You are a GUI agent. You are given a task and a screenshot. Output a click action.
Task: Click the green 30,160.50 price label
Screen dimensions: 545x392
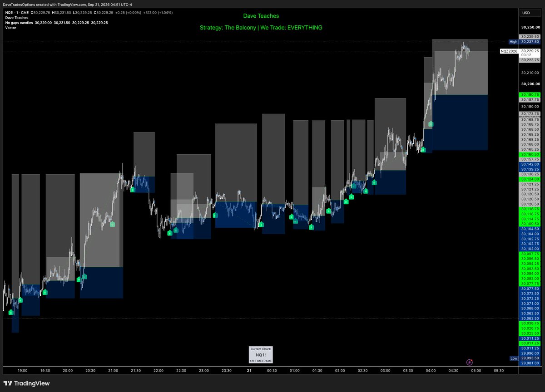click(x=530, y=154)
